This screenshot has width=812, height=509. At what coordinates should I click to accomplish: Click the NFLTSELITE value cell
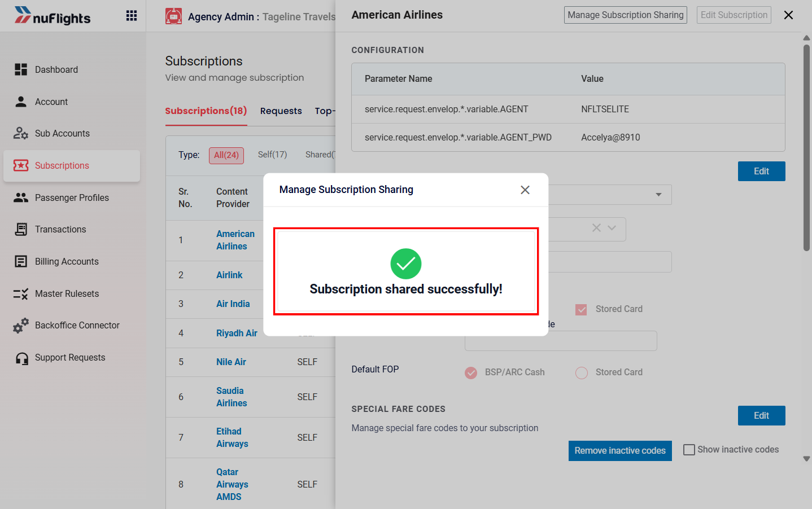(605, 109)
